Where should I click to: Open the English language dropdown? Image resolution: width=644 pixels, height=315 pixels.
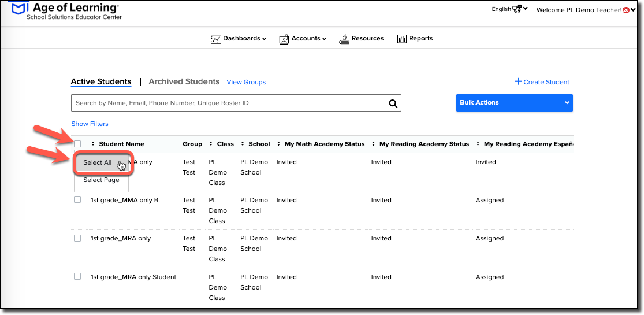(509, 9)
